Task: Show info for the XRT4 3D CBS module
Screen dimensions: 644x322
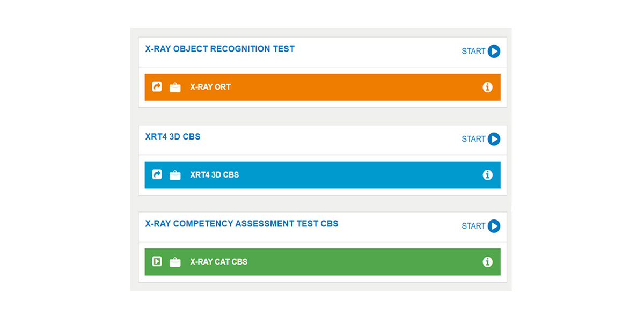Action: tap(487, 175)
